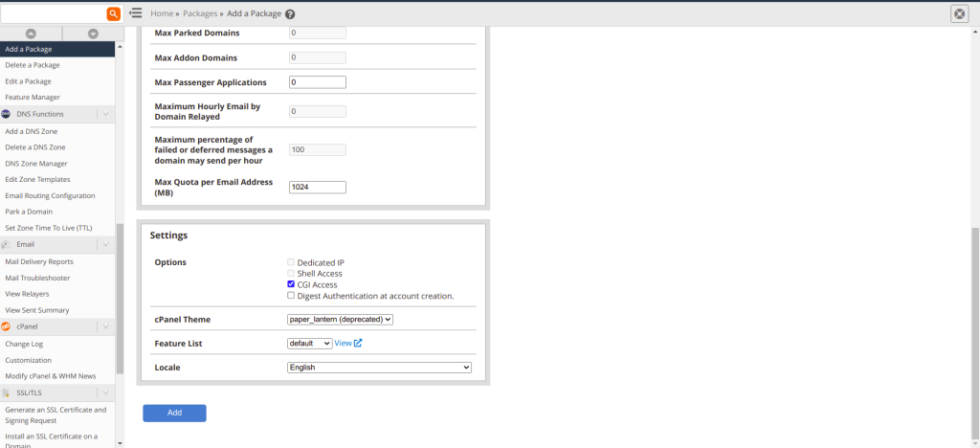Image resolution: width=980 pixels, height=448 pixels.
Task: Collapse the Email section chevron
Action: pos(105,244)
